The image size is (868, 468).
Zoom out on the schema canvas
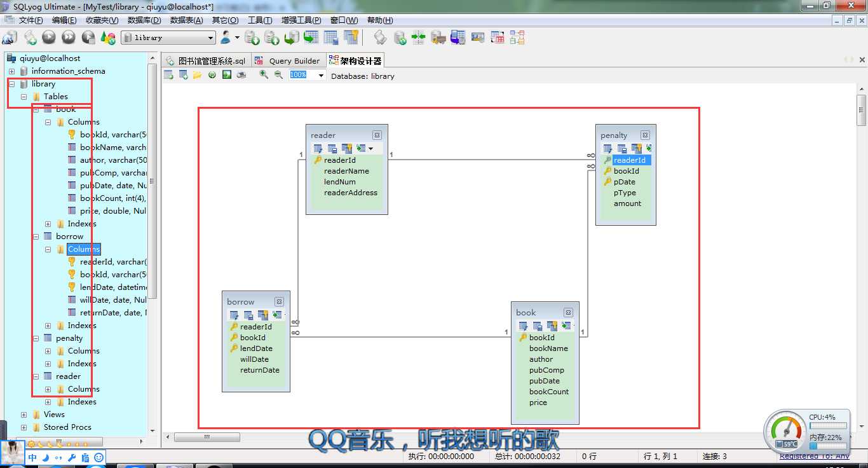278,75
